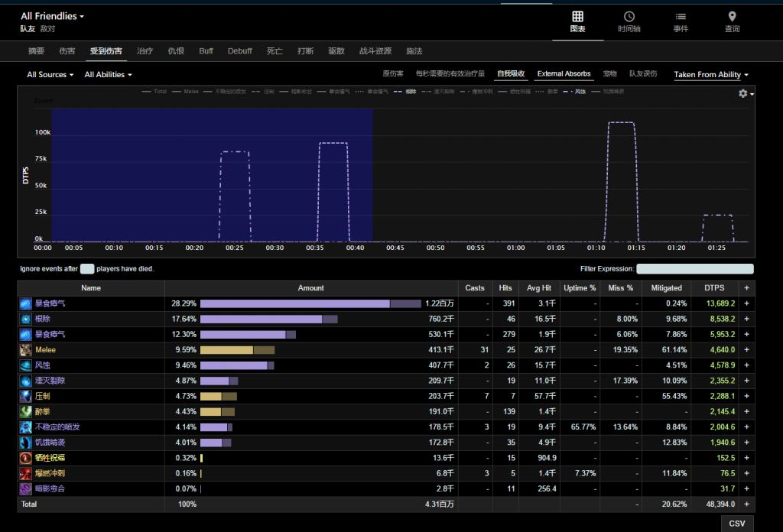Sort by the Avg Hit column header
The width and height of the screenshot is (783, 532).
pos(539,288)
